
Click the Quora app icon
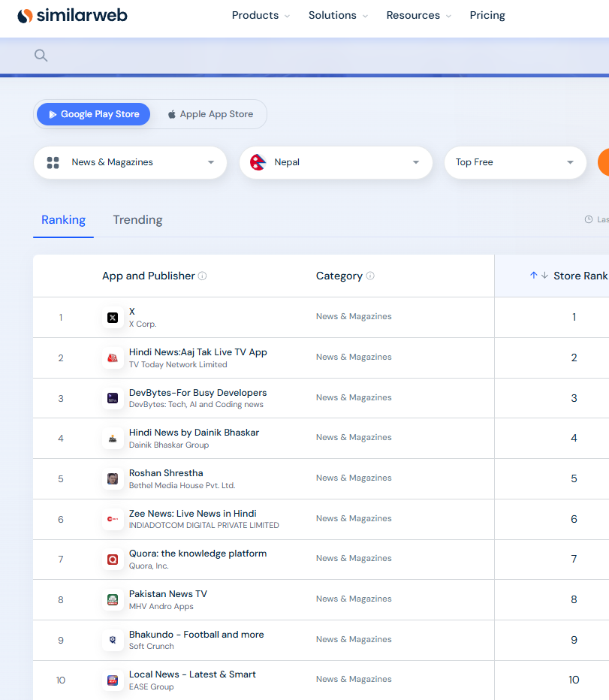pos(113,560)
